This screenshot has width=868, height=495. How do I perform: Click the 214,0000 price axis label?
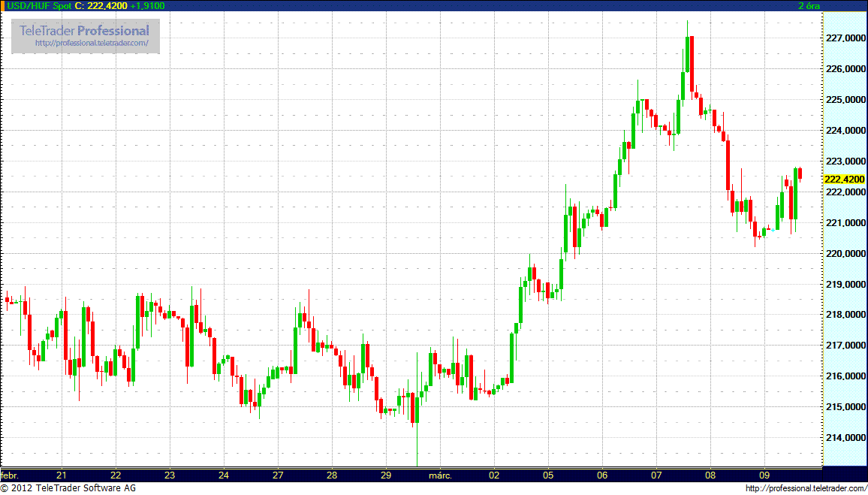click(845, 438)
